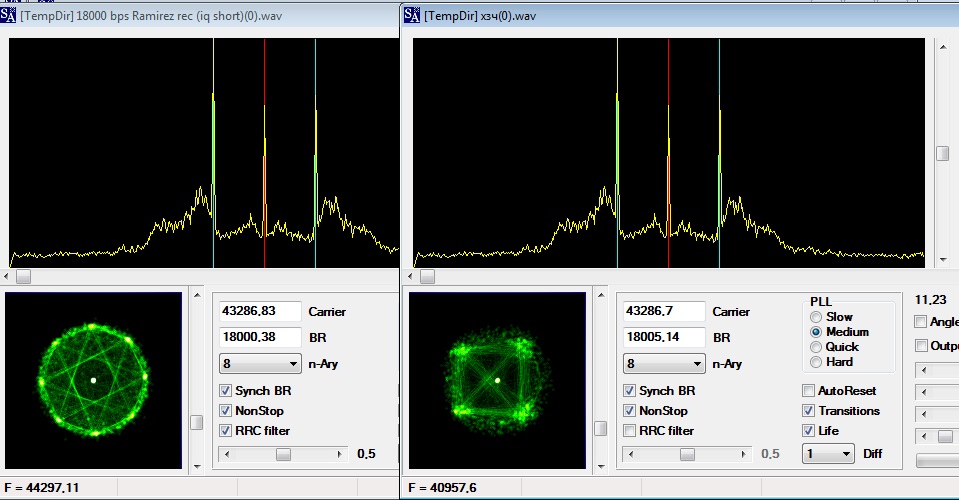
Task: Select the Slow PLL radio option
Action: tap(816, 317)
